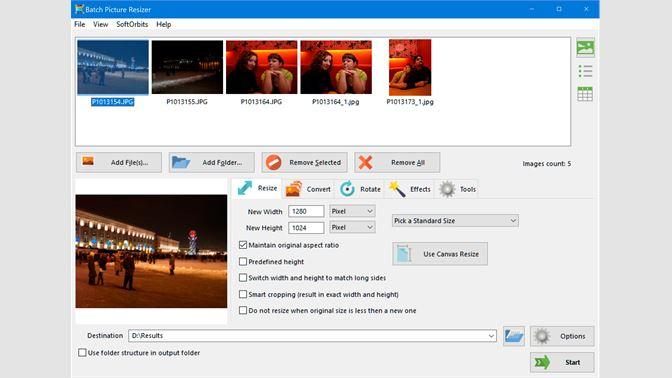
Task: Enable Predefined height checkbox
Action: coord(243,261)
